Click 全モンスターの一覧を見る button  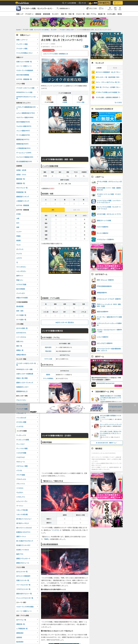[65, 323]
